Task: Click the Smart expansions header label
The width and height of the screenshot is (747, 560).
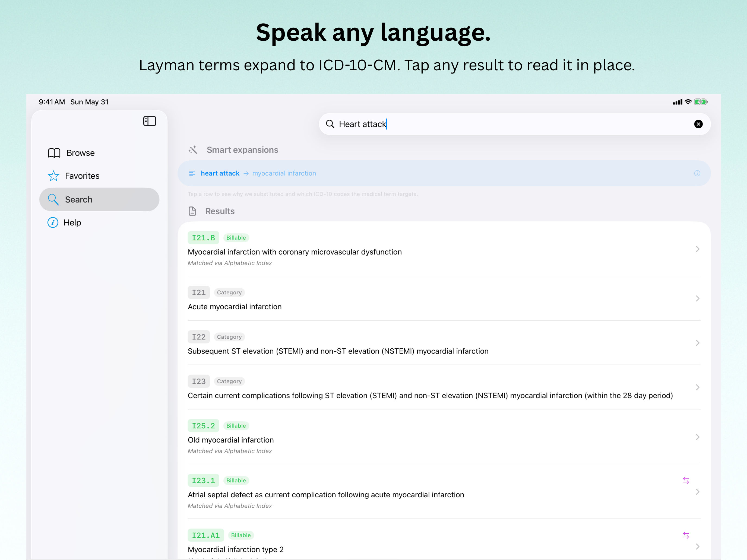Action: 242,150
